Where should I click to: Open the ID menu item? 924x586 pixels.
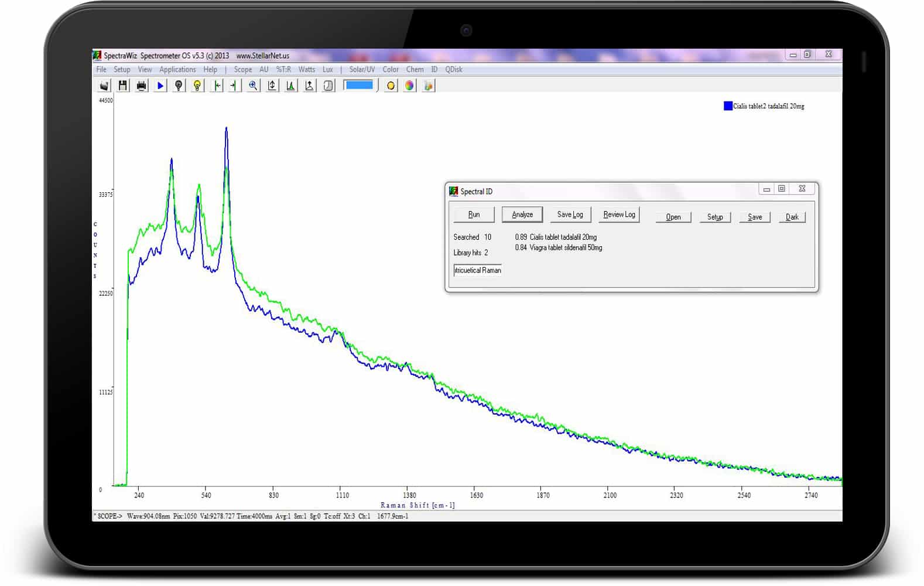pyautogui.click(x=434, y=69)
